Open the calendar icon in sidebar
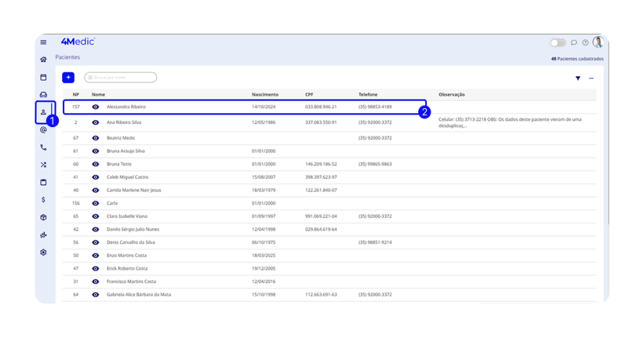Screen dimensions: 644x338 click(43, 77)
